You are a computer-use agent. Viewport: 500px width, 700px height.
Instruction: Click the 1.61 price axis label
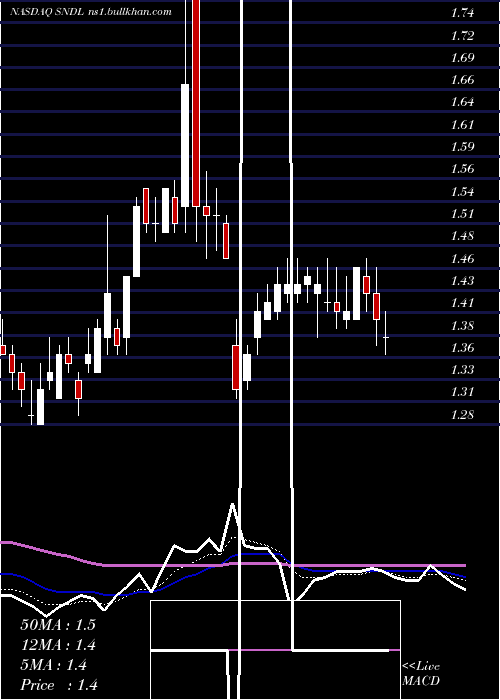[x=462, y=124]
